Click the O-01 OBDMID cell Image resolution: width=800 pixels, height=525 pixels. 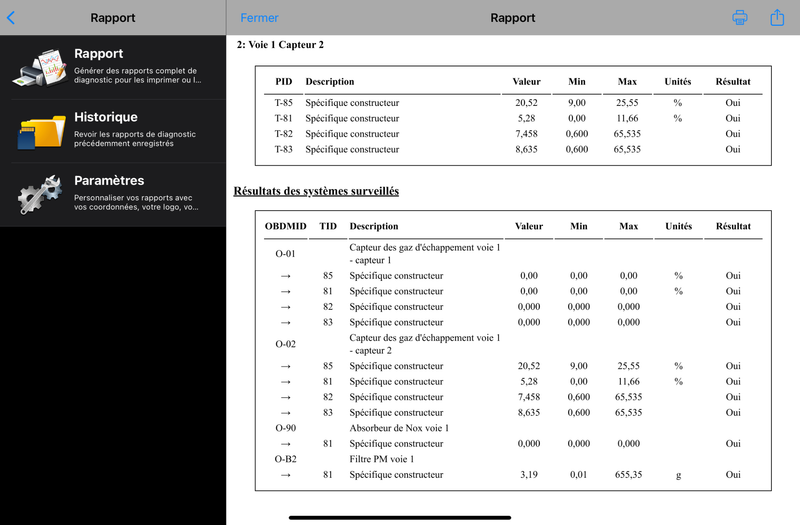(285, 254)
